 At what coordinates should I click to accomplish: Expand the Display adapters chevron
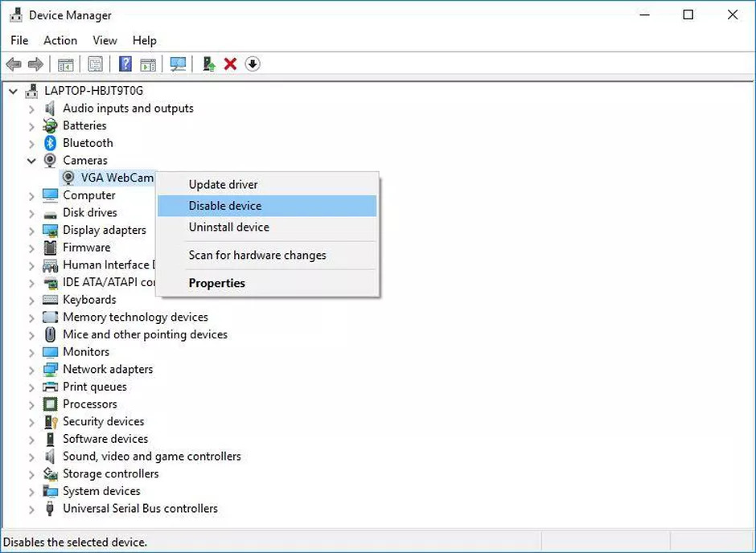point(31,231)
